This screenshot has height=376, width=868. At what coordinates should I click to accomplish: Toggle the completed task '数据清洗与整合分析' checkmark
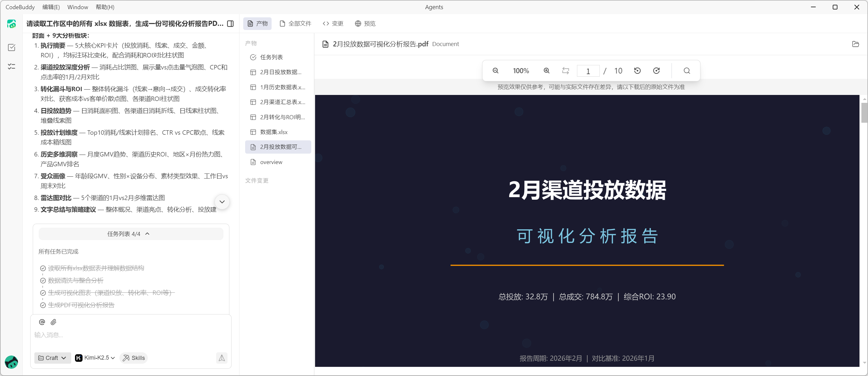[43, 280]
